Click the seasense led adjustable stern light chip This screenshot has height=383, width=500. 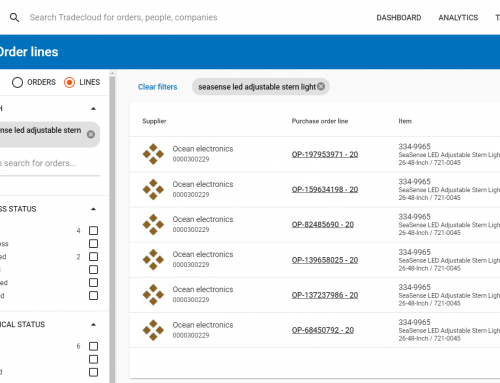tap(261, 87)
